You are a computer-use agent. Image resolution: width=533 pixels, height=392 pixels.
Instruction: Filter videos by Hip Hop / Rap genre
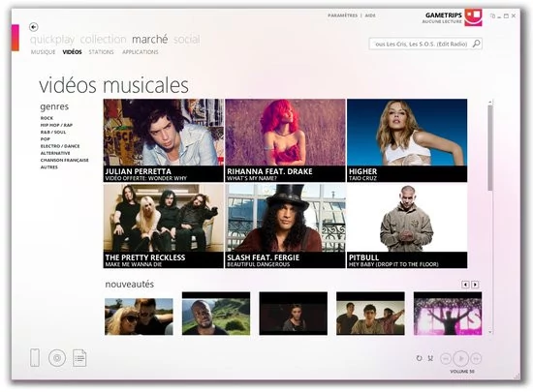(x=56, y=125)
